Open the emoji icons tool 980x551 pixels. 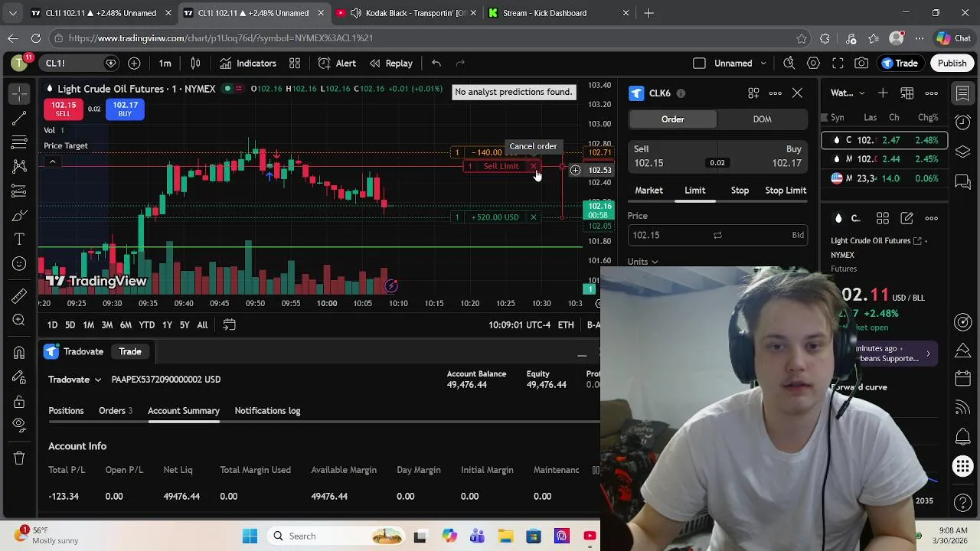coord(19,265)
